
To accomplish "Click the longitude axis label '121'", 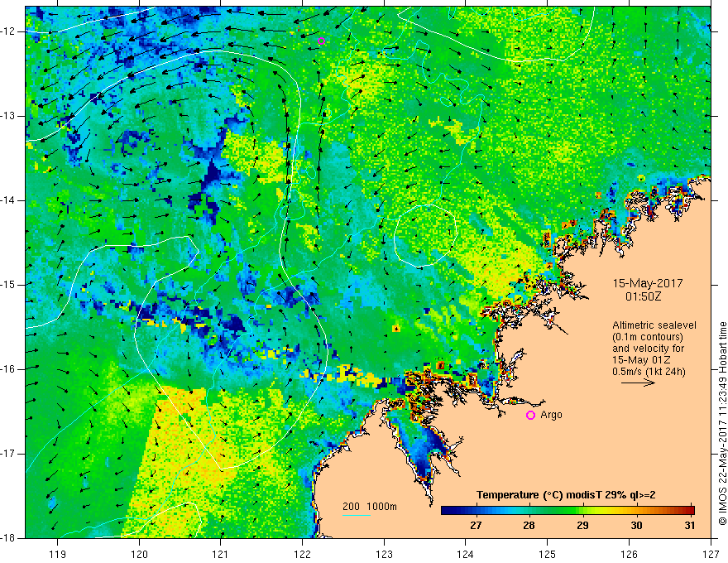I will coord(221,554).
